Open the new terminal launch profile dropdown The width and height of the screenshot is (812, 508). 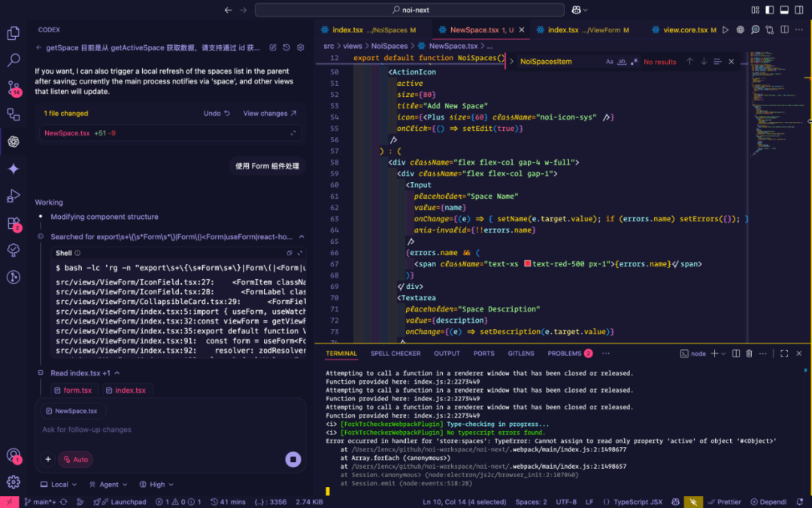pyautogui.click(x=723, y=354)
